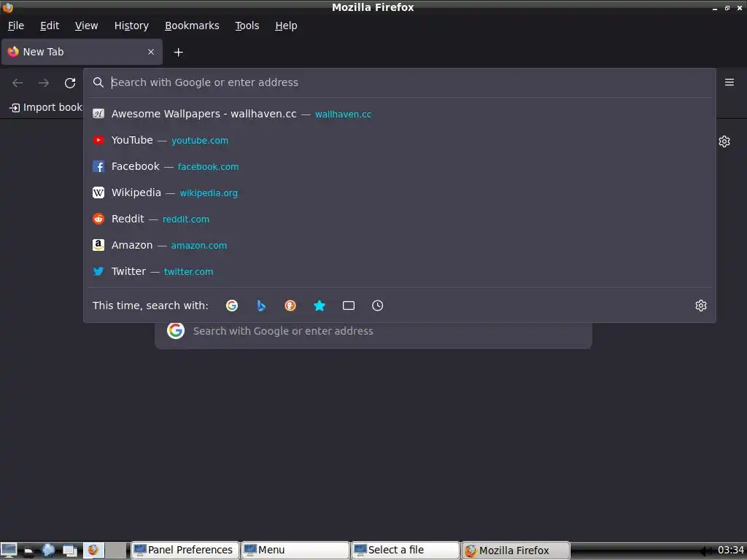Open the Amazon suggestion
Screen dimensions: 747x560
coord(399,245)
